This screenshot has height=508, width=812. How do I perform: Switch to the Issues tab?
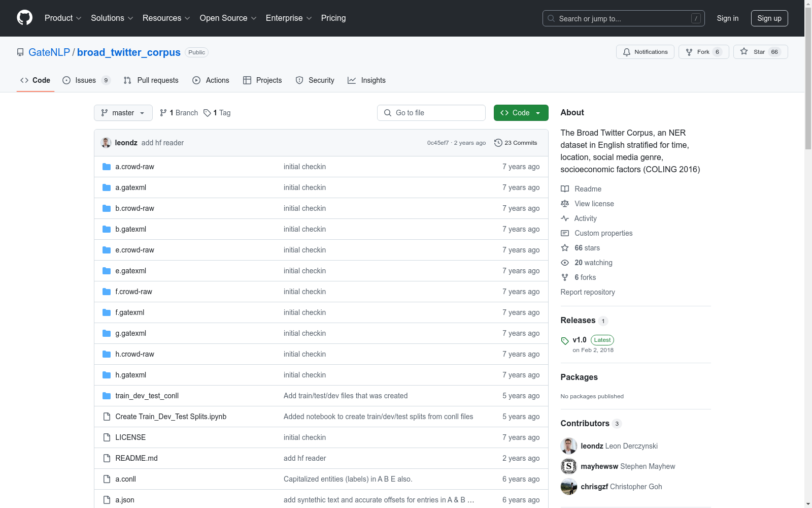(x=86, y=80)
